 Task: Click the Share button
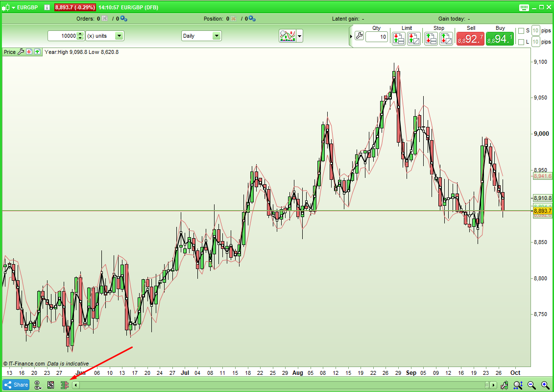coord(16,385)
